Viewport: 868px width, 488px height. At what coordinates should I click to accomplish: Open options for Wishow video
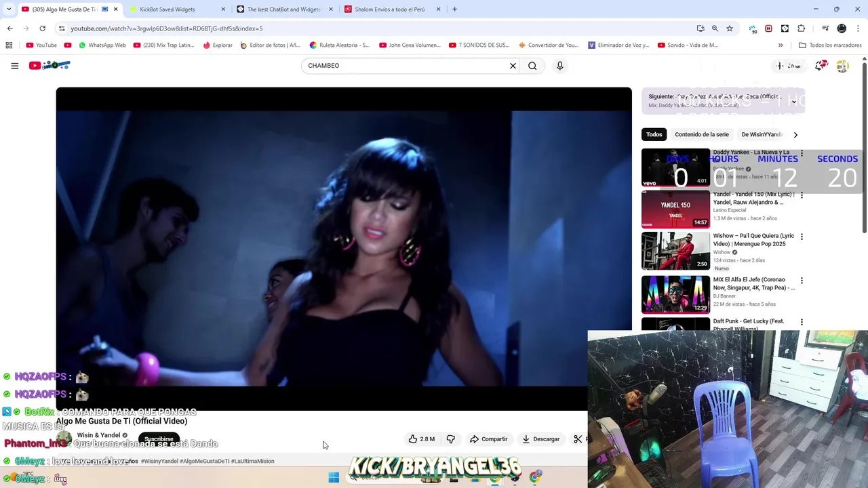802,237
